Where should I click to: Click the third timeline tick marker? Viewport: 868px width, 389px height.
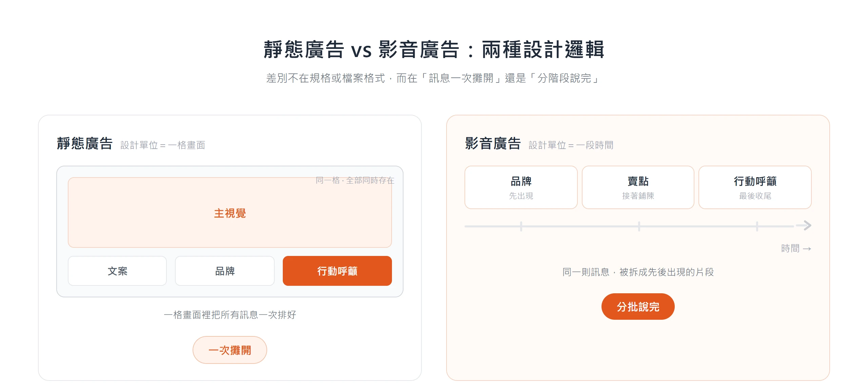tap(757, 226)
